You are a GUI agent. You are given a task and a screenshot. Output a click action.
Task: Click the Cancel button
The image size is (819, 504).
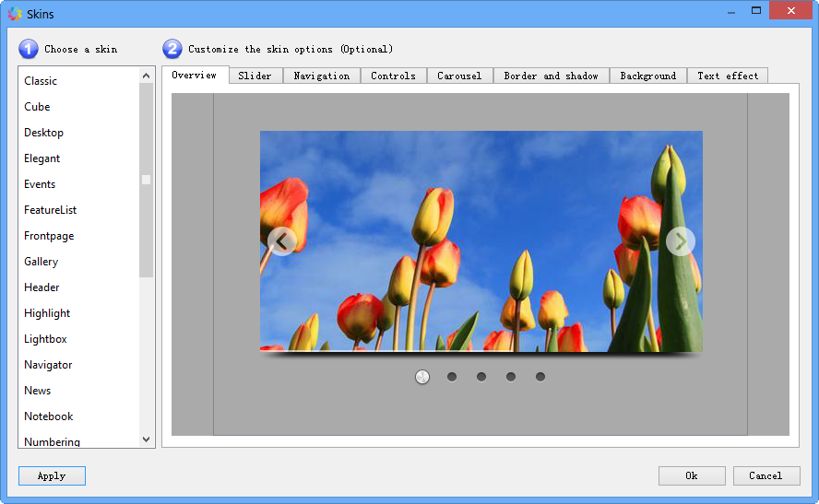(766, 475)
